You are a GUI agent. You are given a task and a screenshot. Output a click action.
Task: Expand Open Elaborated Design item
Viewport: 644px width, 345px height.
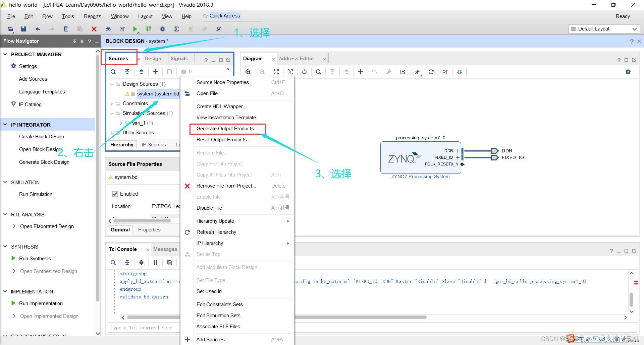click(14, 226)
